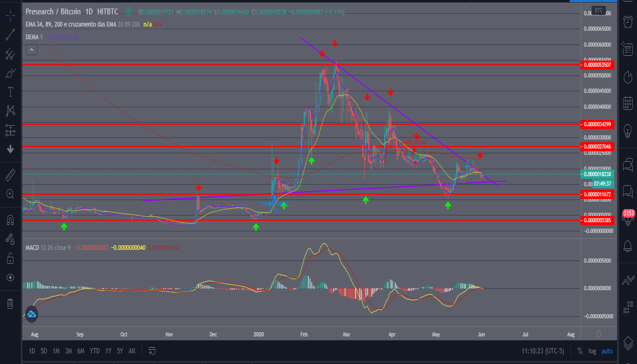Select the trend line drawing tool
This screenshot has height=364, width=637.
click(10, 35)
